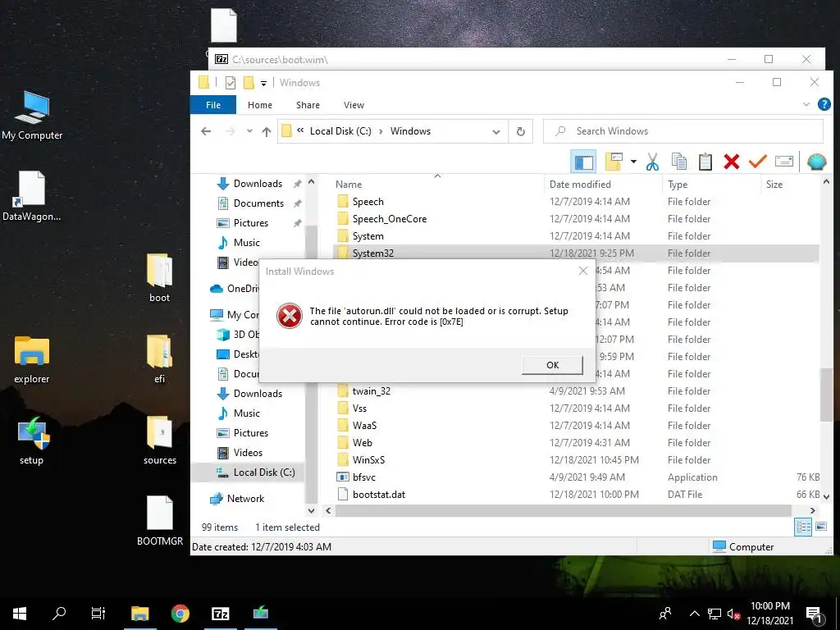Open Google Chrome from taskbar
Image resolution: width=840 pixels, height=630 pixels.
180,614
